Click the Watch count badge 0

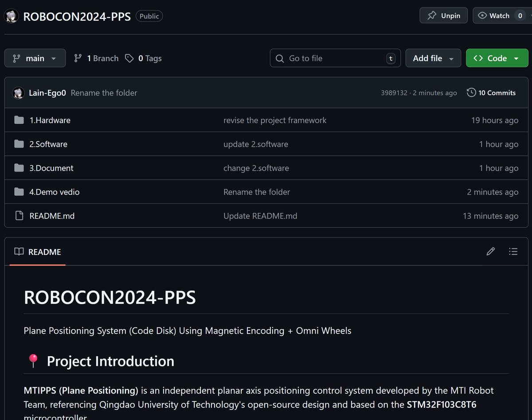tap(520, 16)
